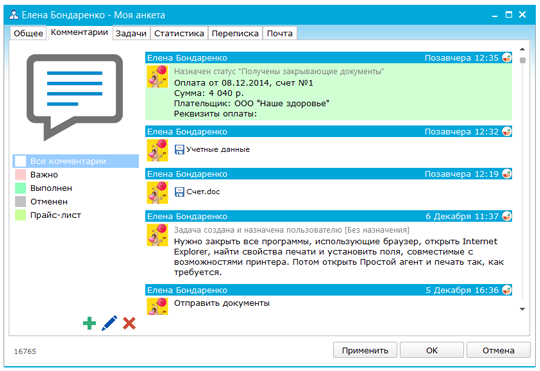Click the Реквизиты оплаты line

(215, 114)
